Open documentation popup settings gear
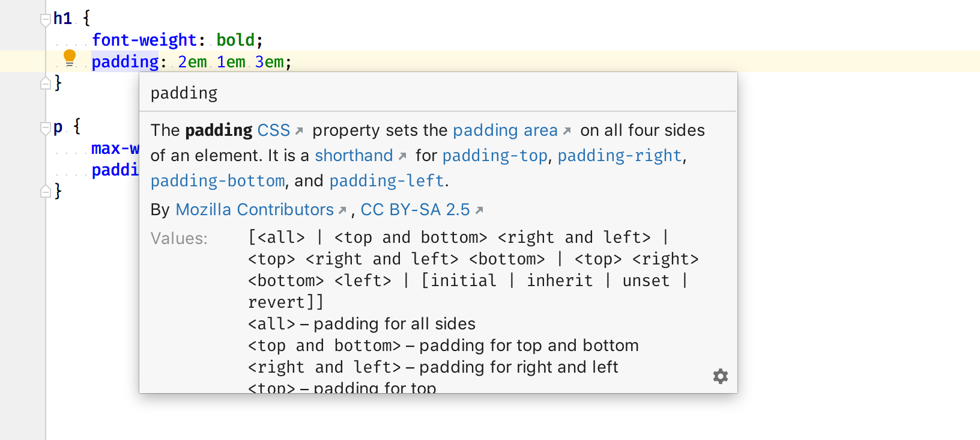This screenshot has width=980, height=440. pos(721,376)
